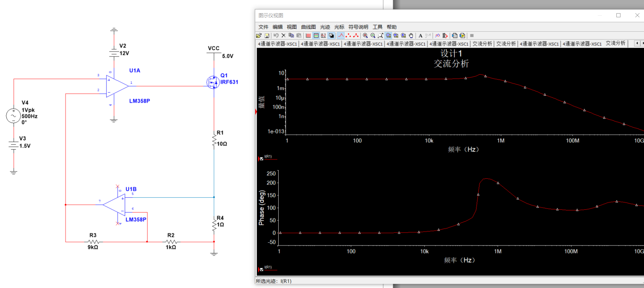Click status bar text 所选光迹: I(R1)
Image resolution: width=644 pixels, height=288 pixels.
274,281
